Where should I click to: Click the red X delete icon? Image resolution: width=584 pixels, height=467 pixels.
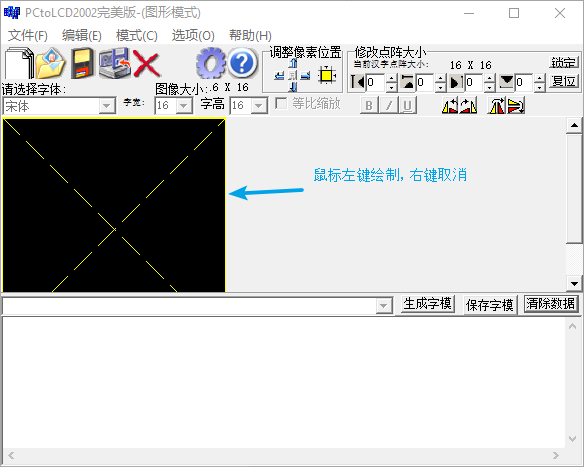[146, 64]
